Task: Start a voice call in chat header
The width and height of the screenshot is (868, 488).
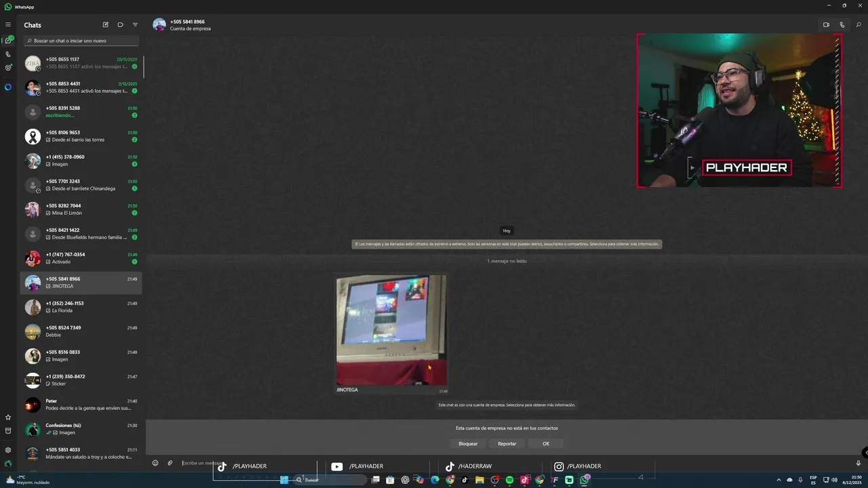Action: tap(842, 24)
